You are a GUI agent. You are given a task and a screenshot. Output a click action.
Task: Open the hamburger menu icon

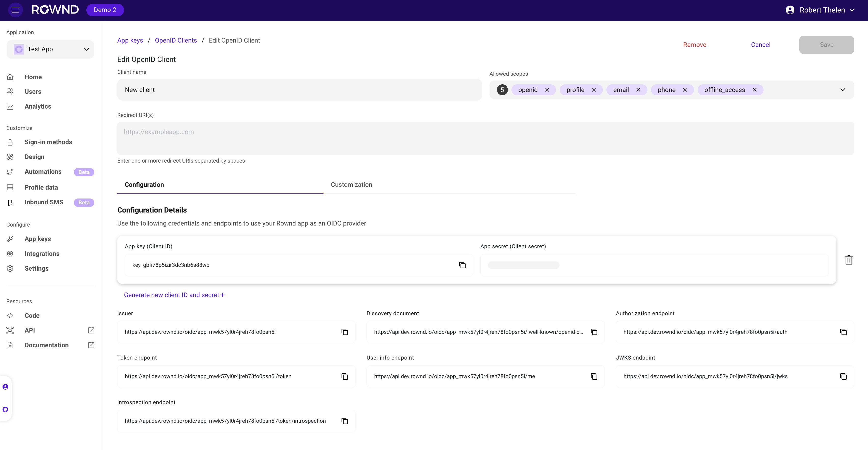[15, 10]
